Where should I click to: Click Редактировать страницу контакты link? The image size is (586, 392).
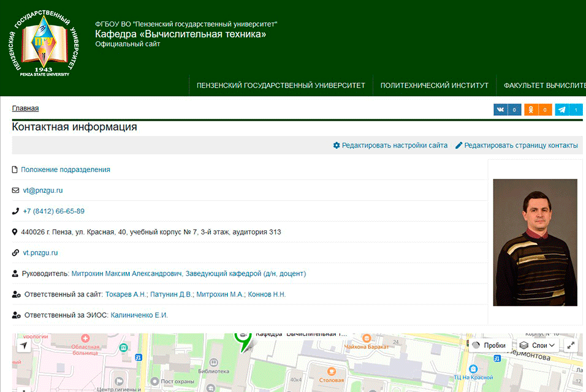tap(521, 145)
